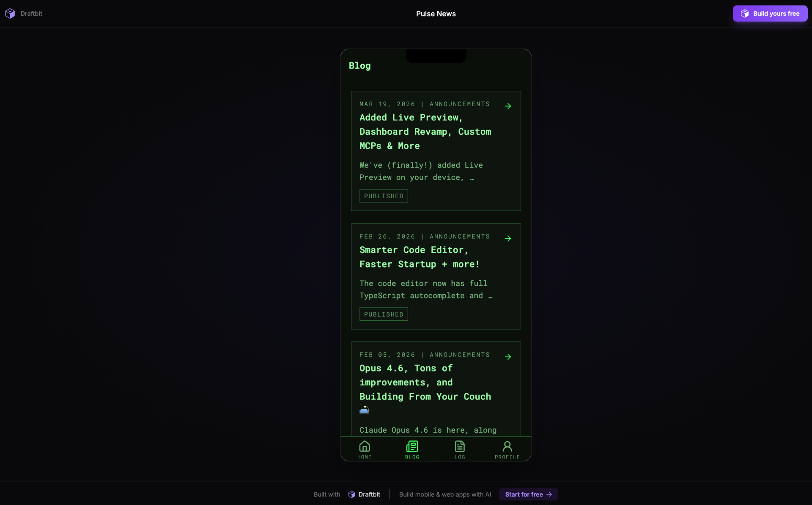This screenshot has height=505, width=812.
Task: Click arrow icon on Mar 19 post
Action: [508, 106]
